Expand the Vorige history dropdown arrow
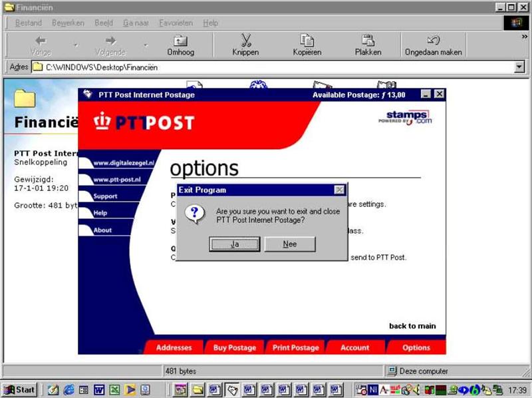The image size is (532, 398). 76,45
